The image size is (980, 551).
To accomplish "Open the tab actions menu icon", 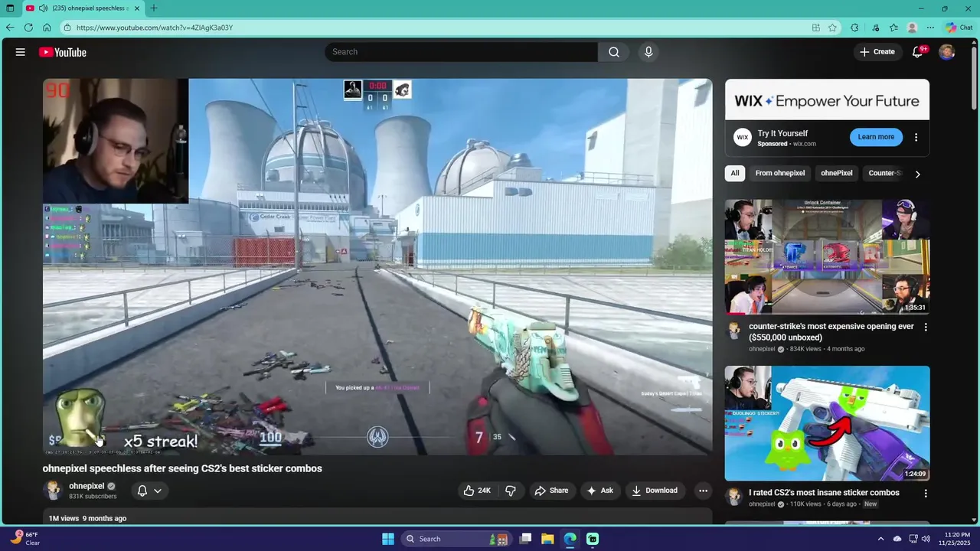I will point(10,8).
